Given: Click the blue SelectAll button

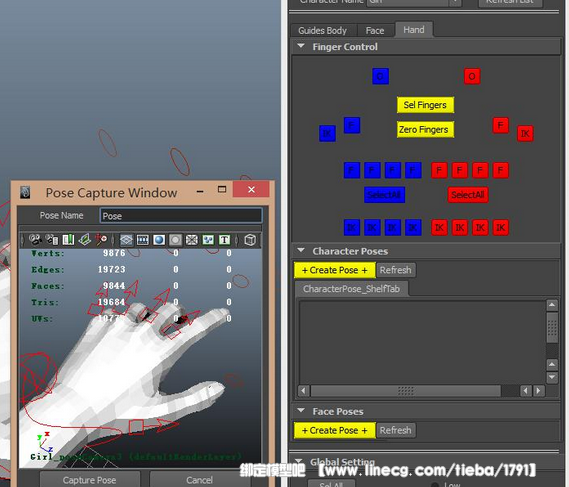Looking at the screenshot, I should (384, 195).
